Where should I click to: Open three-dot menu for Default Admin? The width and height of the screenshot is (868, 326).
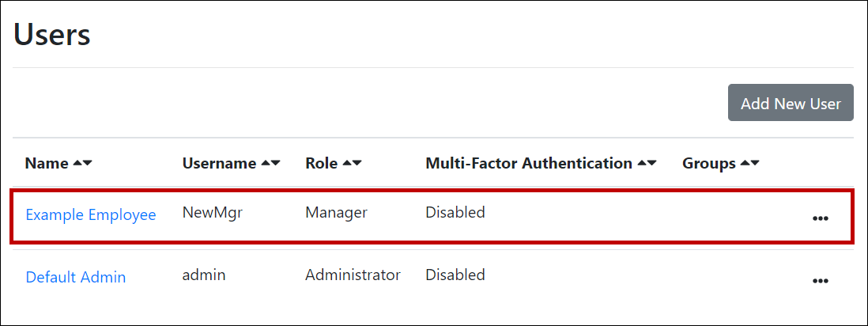[x=821, y=280]
